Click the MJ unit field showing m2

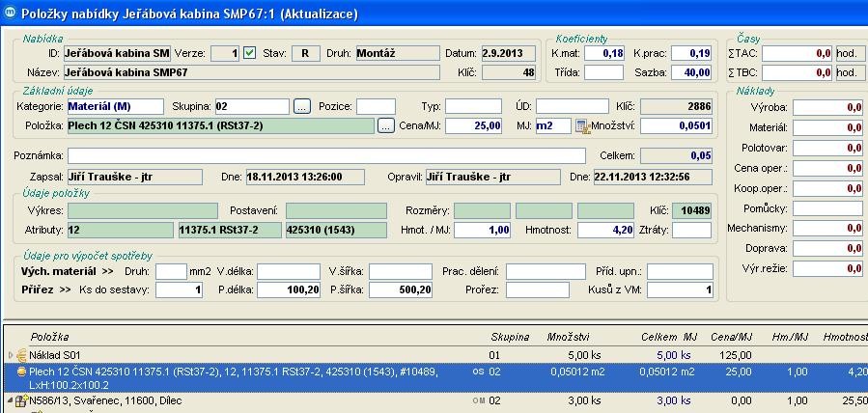[x=553, y=125]
